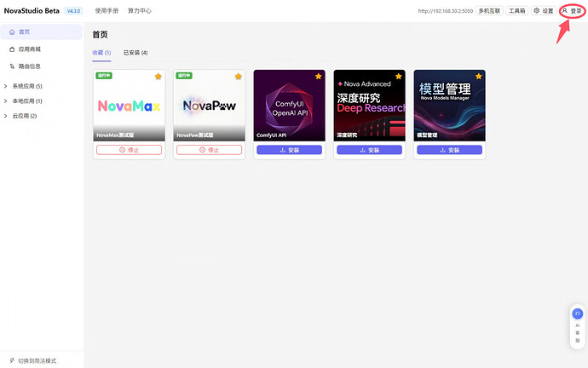The image size is (588, 368).
Task: Unfavorite NovaMax via its star
Action: click(x=159, y=77)
